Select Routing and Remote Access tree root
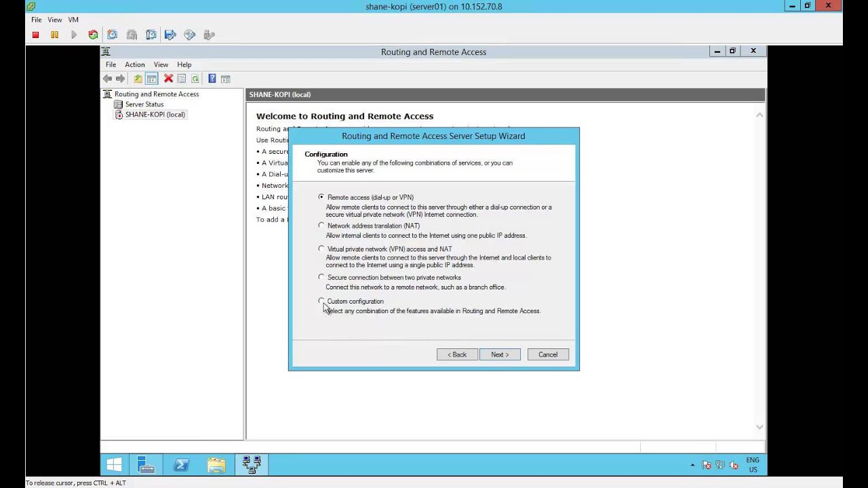The height and width of the screenshot is (488, 868). [x=157, y=94]
